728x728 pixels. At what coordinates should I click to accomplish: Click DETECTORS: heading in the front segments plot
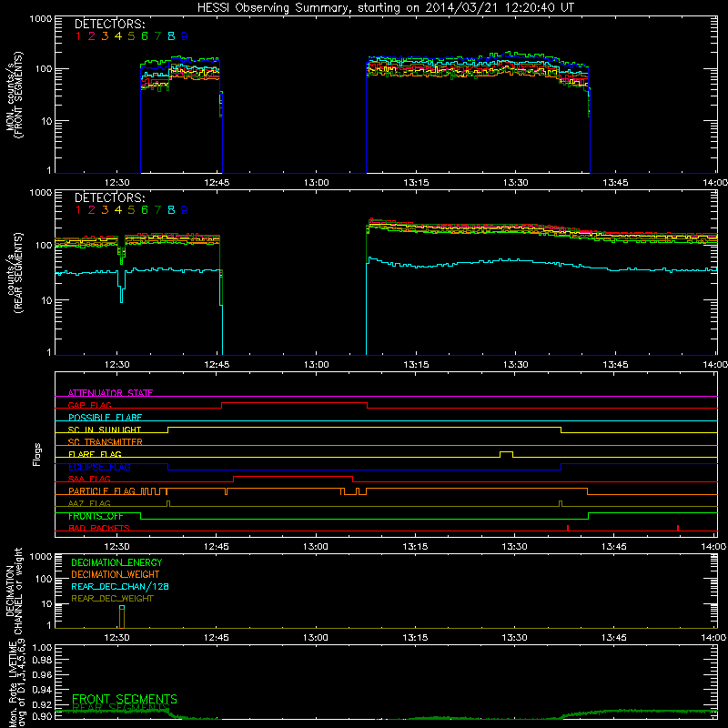click(109, 24)
